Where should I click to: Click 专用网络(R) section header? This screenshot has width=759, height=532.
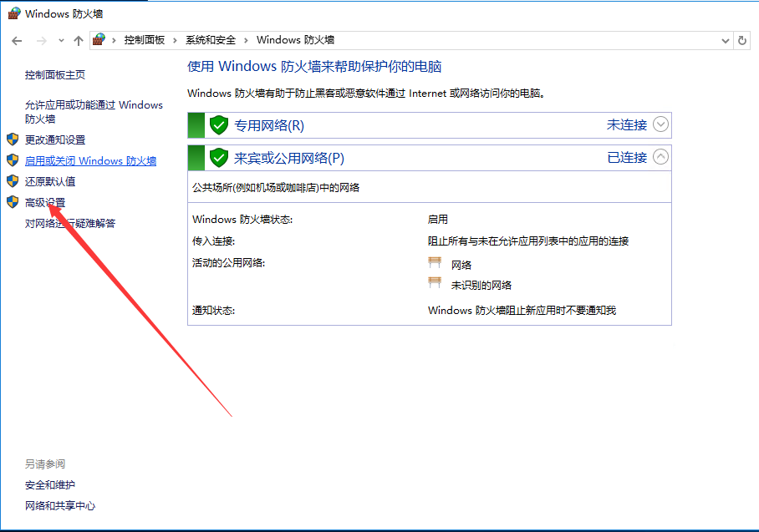[269, 125]
